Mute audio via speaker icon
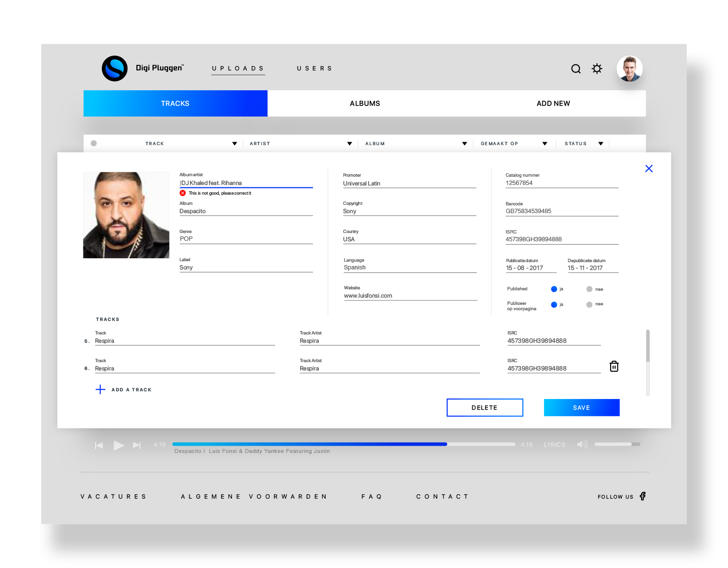This screenshot has width=728, height=568. click(582, 444)
